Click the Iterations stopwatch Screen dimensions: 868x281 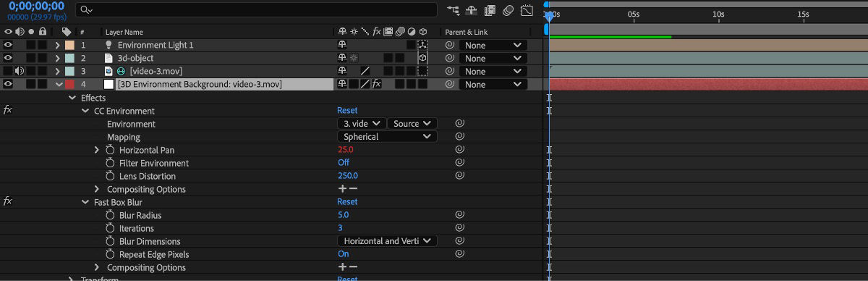point(111,228)
